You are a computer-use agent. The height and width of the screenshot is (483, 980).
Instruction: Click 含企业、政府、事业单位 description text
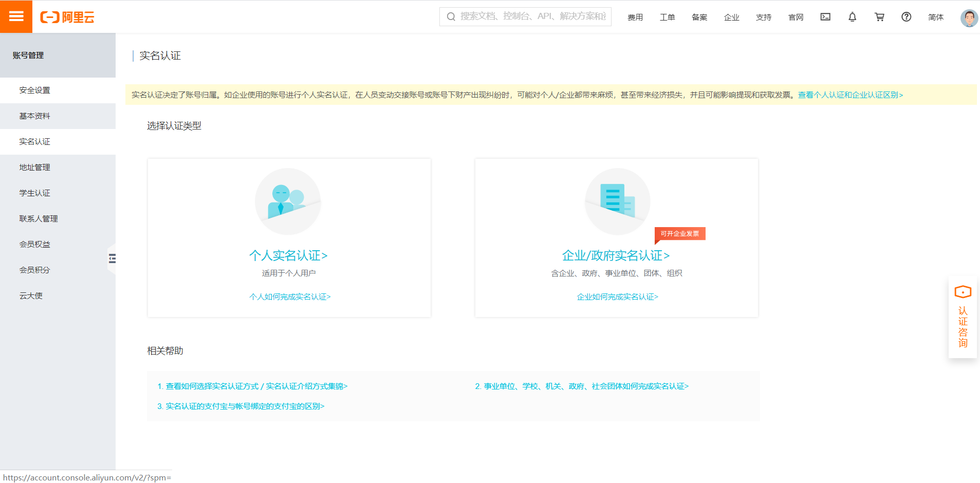click(617, 273)
